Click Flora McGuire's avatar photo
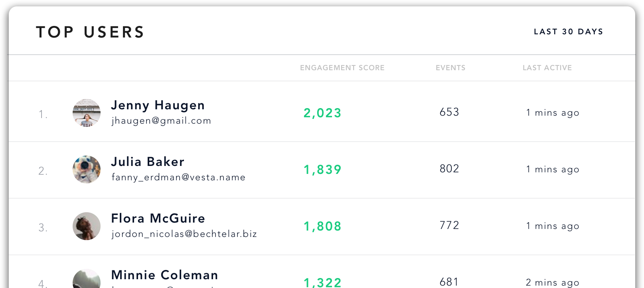644x288 pixels. point(87,226)
